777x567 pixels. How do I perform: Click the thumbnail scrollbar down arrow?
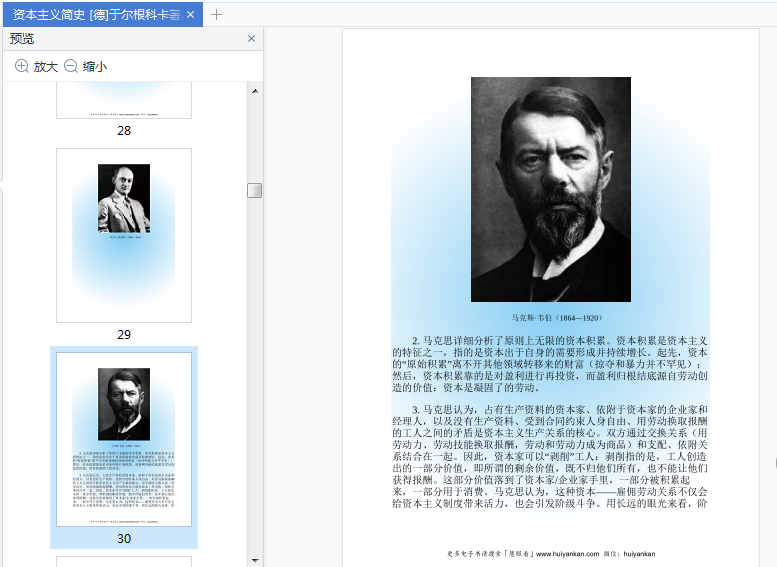click(255, 561)
